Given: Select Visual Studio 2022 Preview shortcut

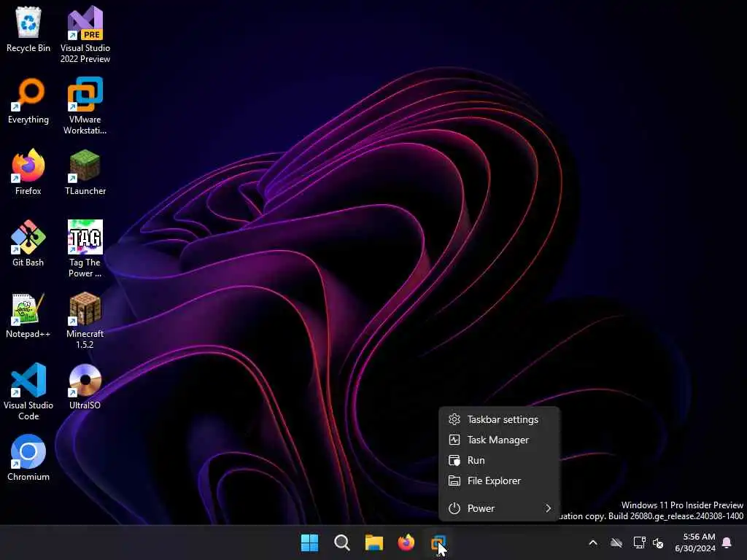Looking at the screenshot, I should pyautogui.click(x=85, y=34).
